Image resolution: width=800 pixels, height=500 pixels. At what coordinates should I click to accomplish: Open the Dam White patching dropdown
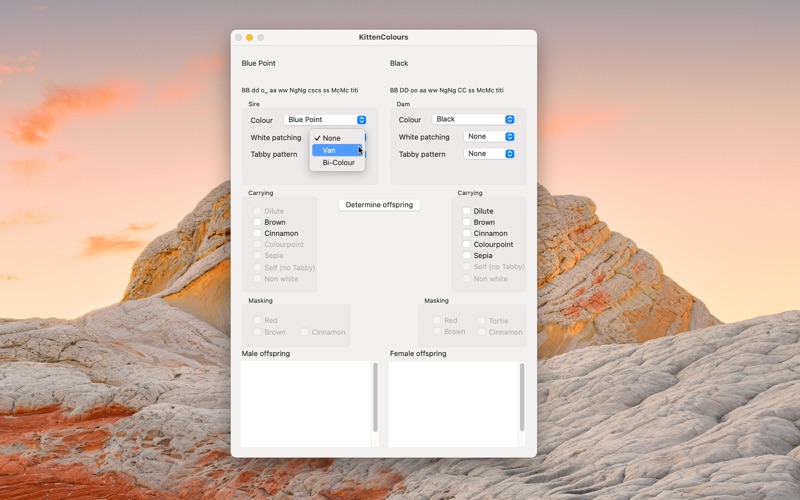(x=489, y=136)
